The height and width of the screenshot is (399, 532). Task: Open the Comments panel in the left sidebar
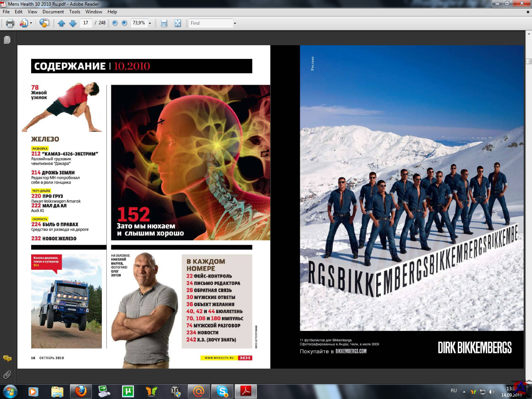7,358
